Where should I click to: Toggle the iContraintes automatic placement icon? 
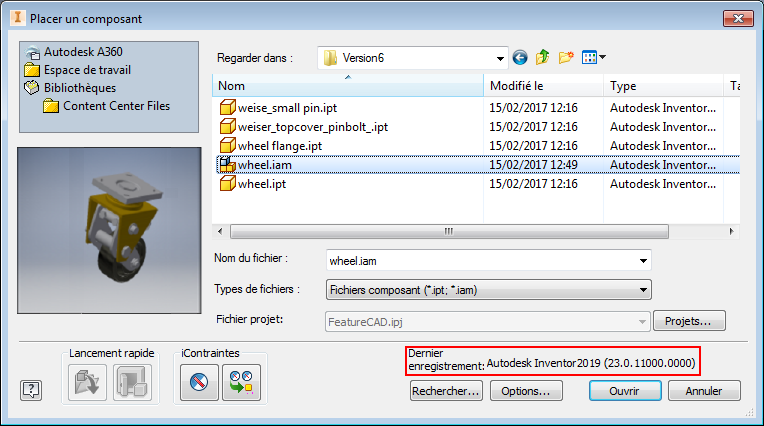(236, 382)
